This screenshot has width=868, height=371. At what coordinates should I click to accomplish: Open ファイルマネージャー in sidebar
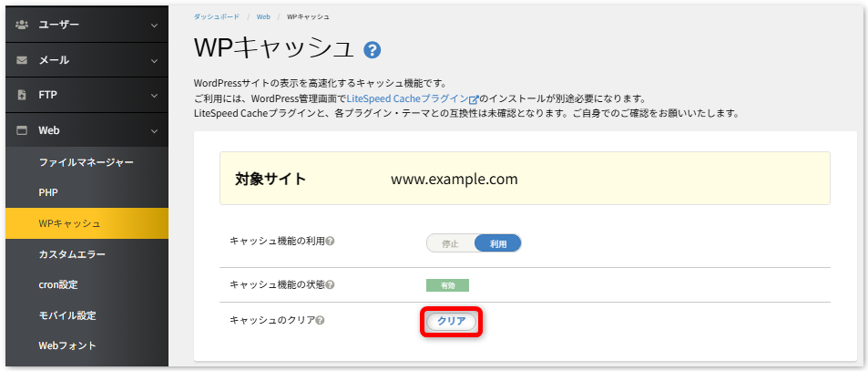click(x=86, y=162)
